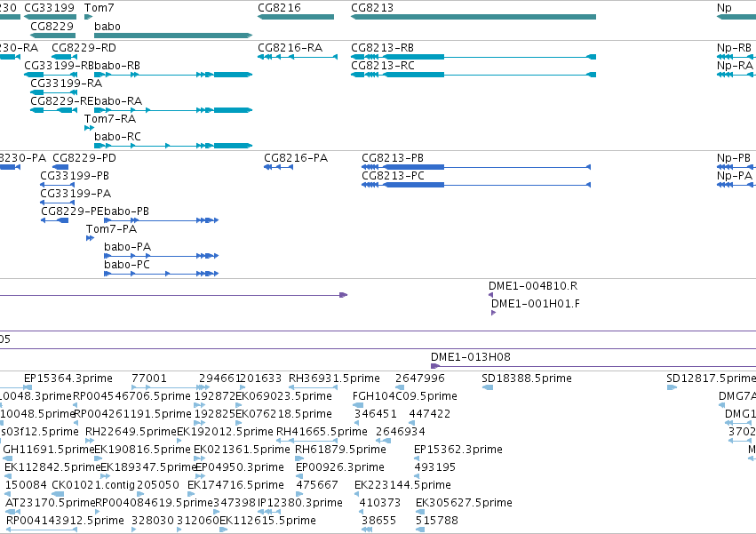The image size is (756, 534).
Task: Click the babo-PC protein label
Action: (127, 265)
